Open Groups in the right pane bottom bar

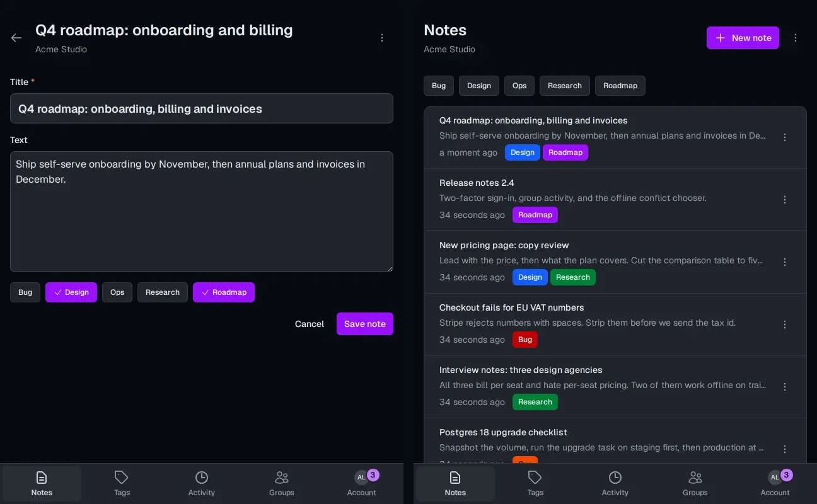tap(695, 484)
